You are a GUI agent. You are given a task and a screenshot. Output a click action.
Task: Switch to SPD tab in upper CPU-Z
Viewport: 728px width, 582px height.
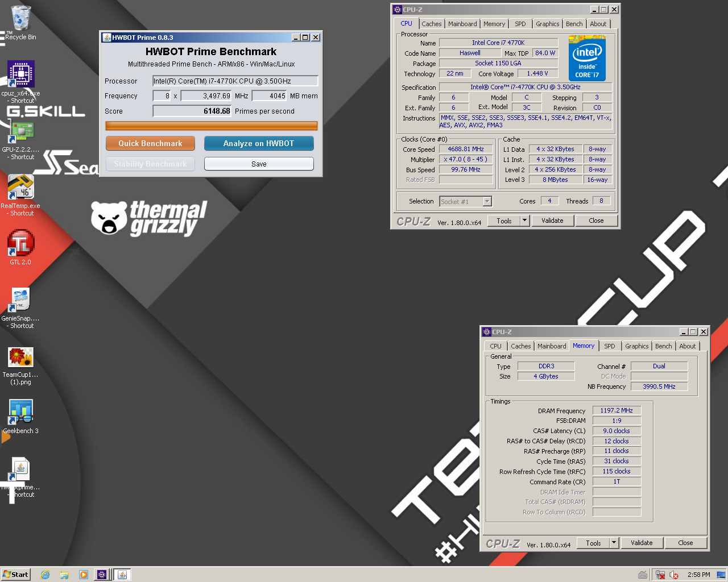(x=520, y=24)
